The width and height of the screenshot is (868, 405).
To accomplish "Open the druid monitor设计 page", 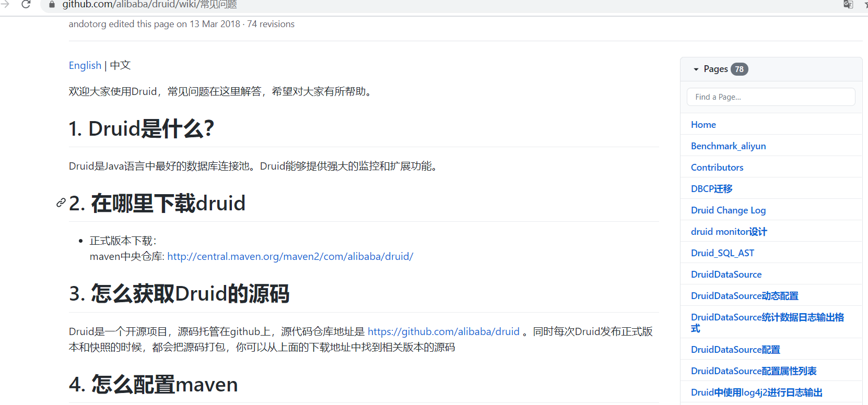I will (729, 232).
